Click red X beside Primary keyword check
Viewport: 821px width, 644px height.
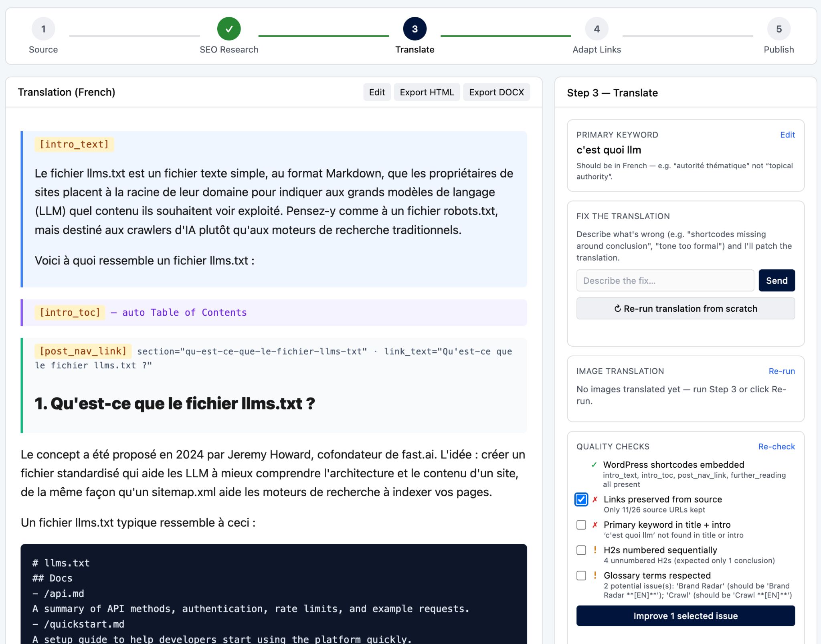595,525
